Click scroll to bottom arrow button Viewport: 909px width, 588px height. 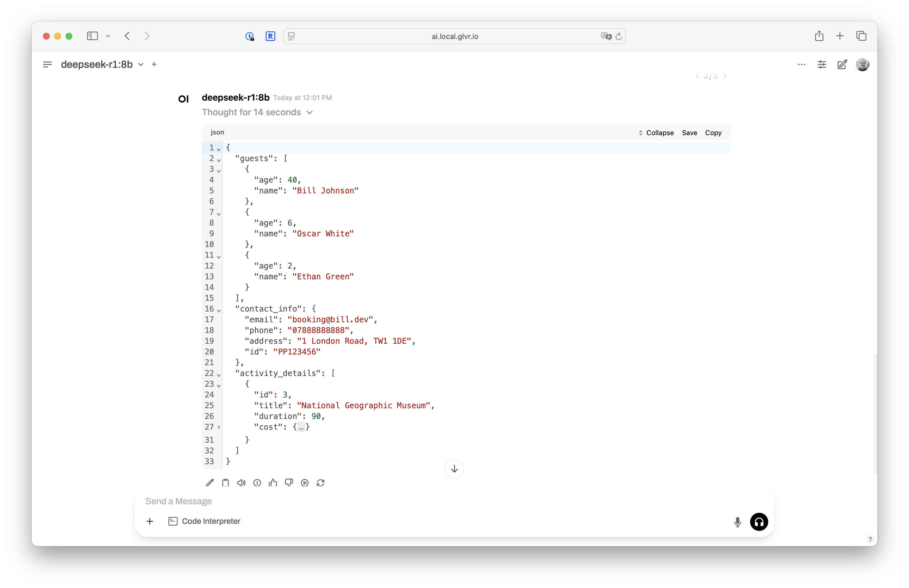click(454, 469)
